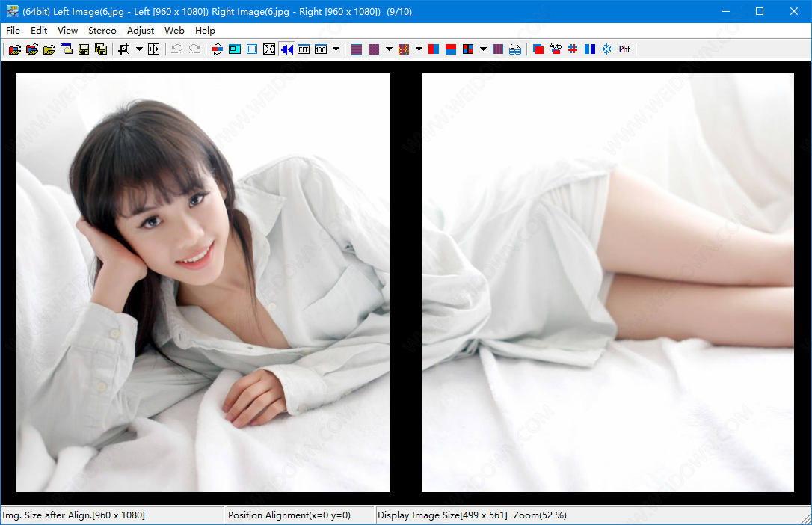Click the Help menu item
Viewport: 812px width, 525px height.
click(x=205, y=31)
